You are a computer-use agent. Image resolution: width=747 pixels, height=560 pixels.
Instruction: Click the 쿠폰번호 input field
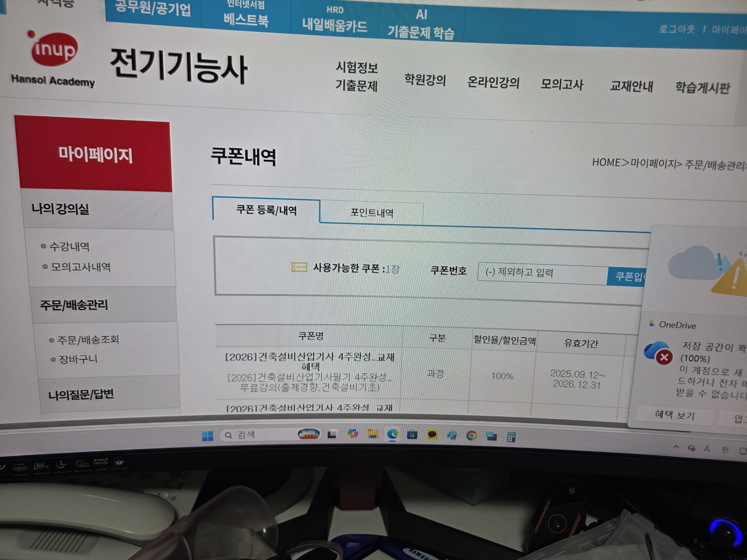(x=542, y=273)
